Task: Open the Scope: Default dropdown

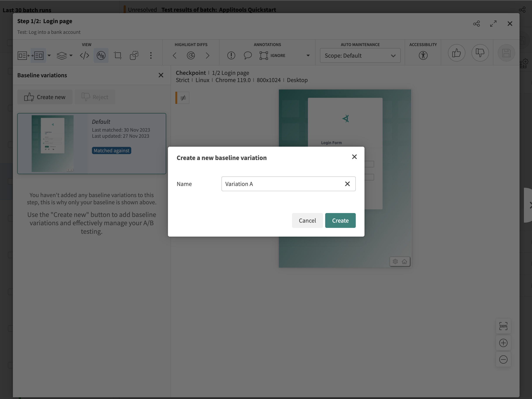Action: pyautogui.click(x=360, y=55)
